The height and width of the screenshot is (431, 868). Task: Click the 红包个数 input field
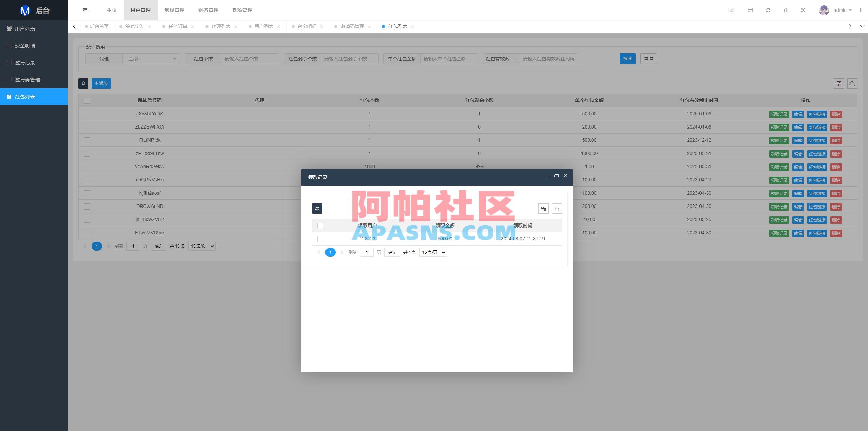click(x=250, y=58)
